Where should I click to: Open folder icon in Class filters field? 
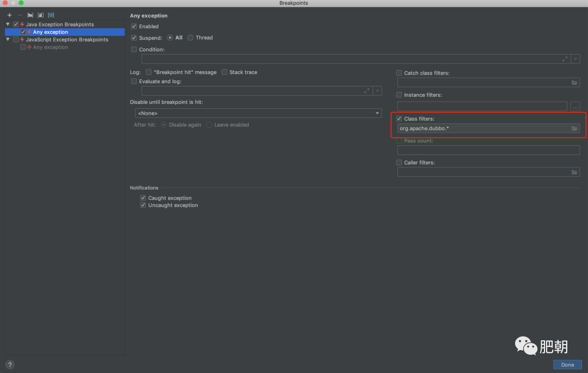574,128
